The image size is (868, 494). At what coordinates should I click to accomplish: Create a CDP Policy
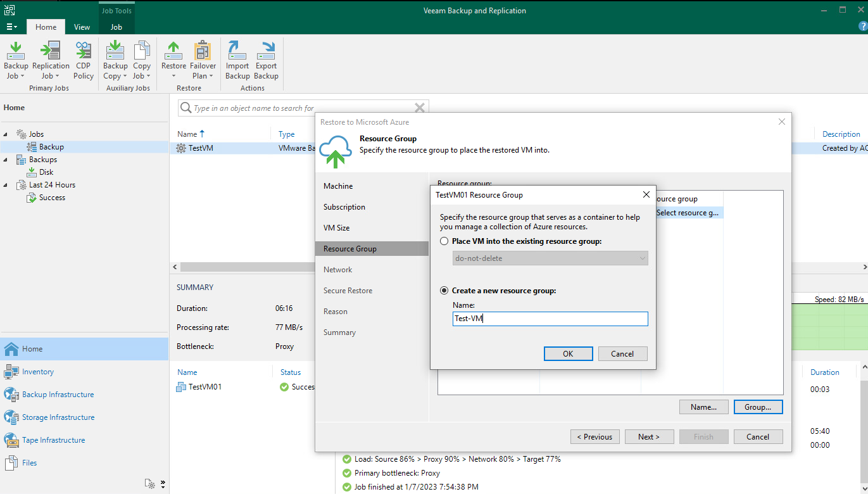coord(84,61)
